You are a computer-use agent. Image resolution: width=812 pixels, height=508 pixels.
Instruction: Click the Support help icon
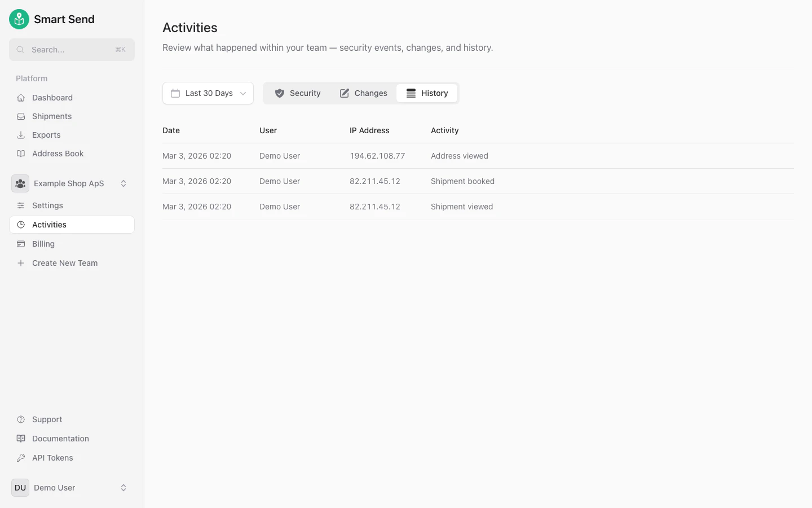pyautogui.click(x=20, y=419)
